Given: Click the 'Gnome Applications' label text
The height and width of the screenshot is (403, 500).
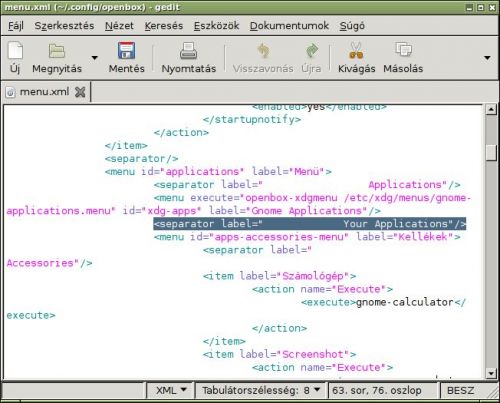Looking at the screenshot, I should (307, 211).
